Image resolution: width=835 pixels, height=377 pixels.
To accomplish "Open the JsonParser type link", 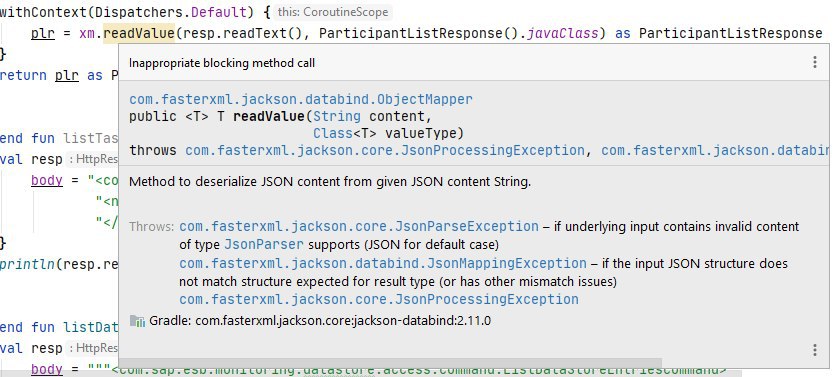I will pyautogui.click(x=264, y=245).
